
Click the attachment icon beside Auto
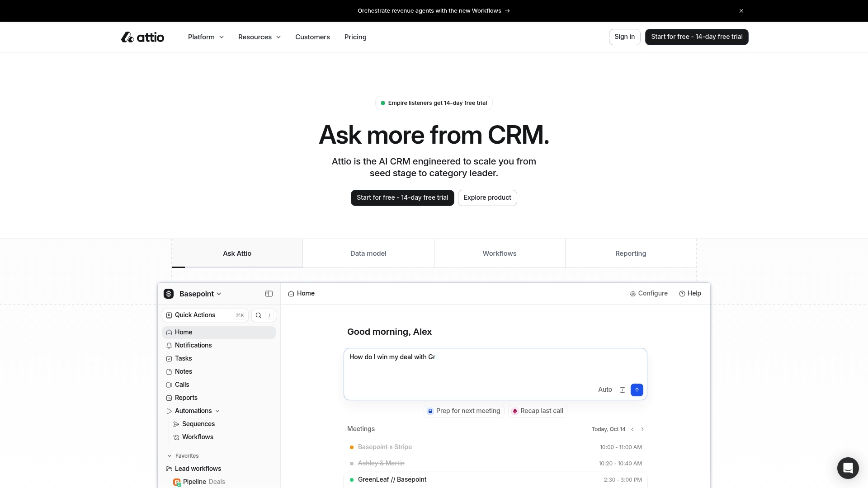click(623, 390)
